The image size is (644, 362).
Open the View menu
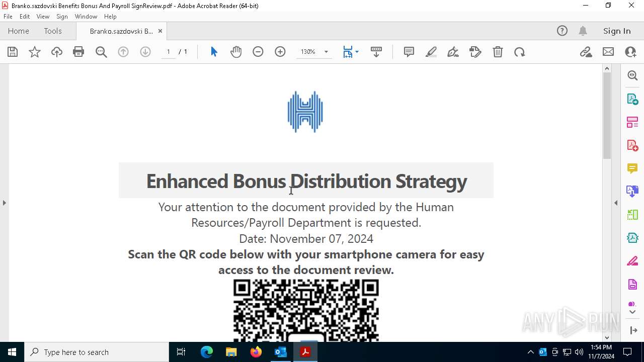point(43,16)
